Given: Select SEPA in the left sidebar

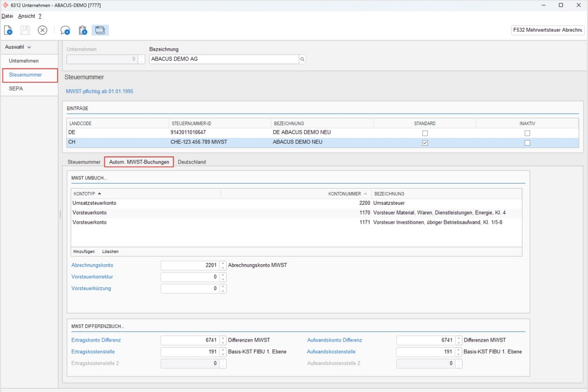Looking at the screenshot, I should click(x=16, y=89).
